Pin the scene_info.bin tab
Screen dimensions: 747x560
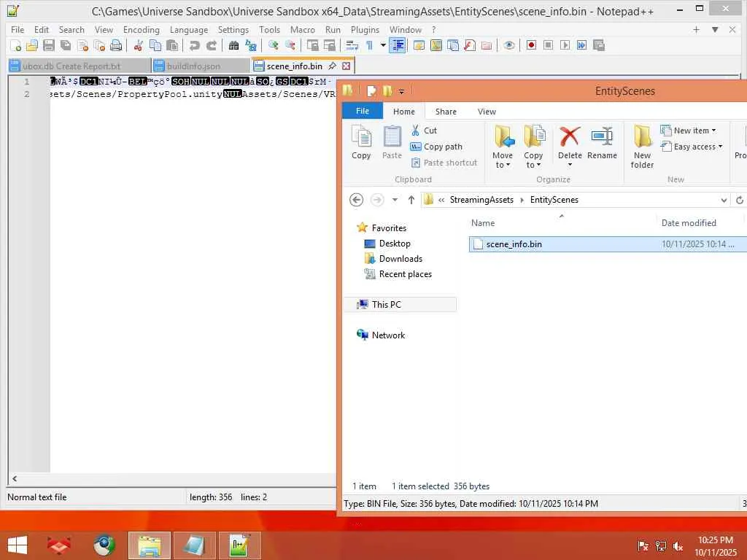click(333, 66)
